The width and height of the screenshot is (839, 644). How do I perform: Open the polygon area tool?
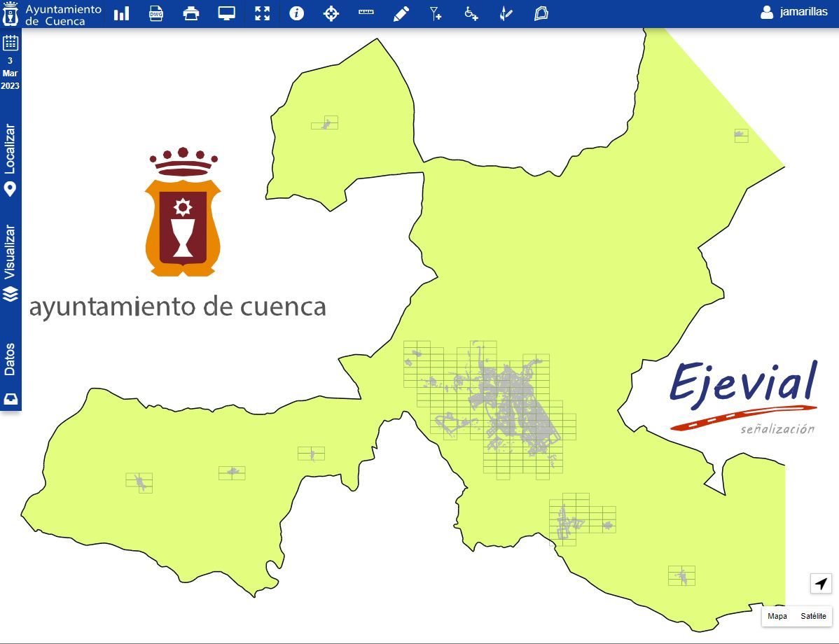tap(541, 13)
